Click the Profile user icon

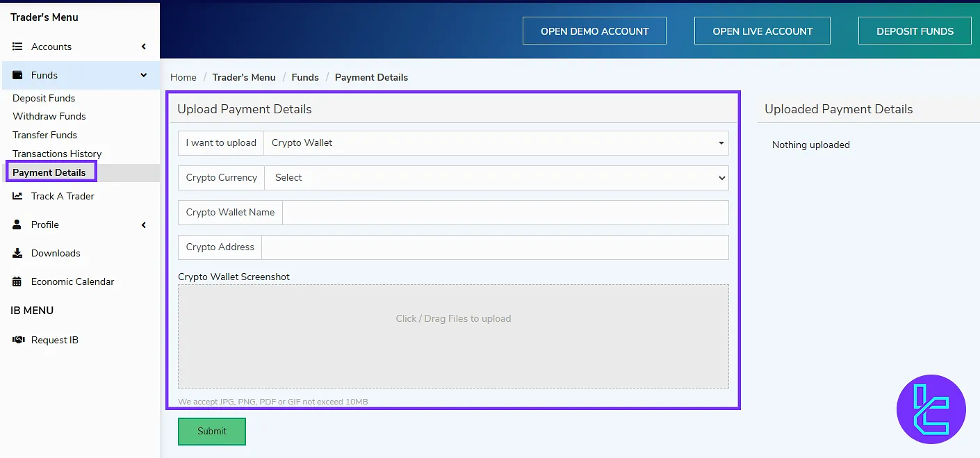point(17,224)
